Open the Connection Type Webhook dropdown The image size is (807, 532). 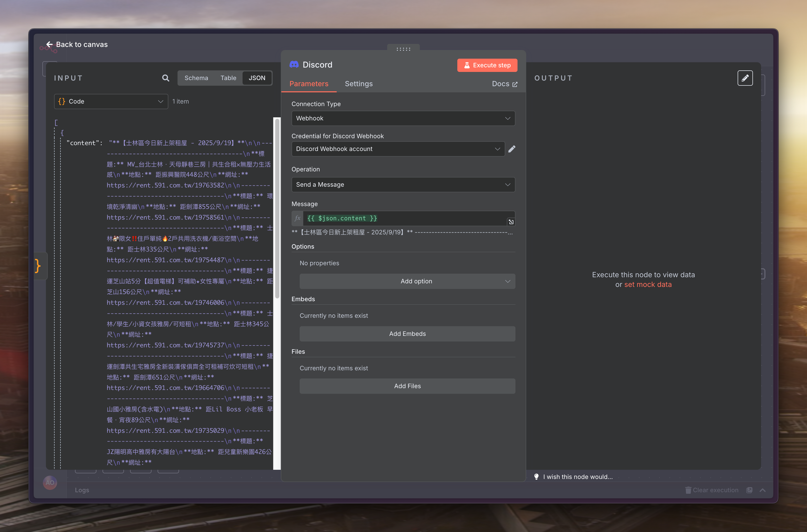[x=403, y=118]
